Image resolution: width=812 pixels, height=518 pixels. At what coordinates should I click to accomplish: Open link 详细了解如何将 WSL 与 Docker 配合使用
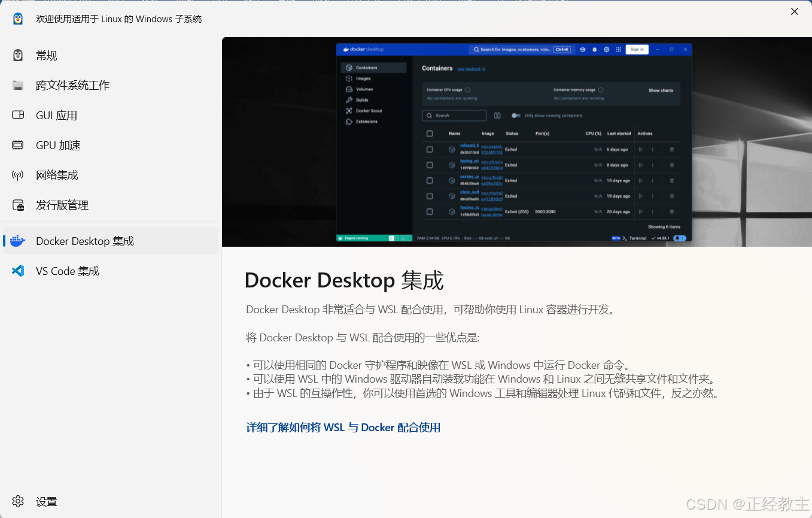tap(343, 427)
